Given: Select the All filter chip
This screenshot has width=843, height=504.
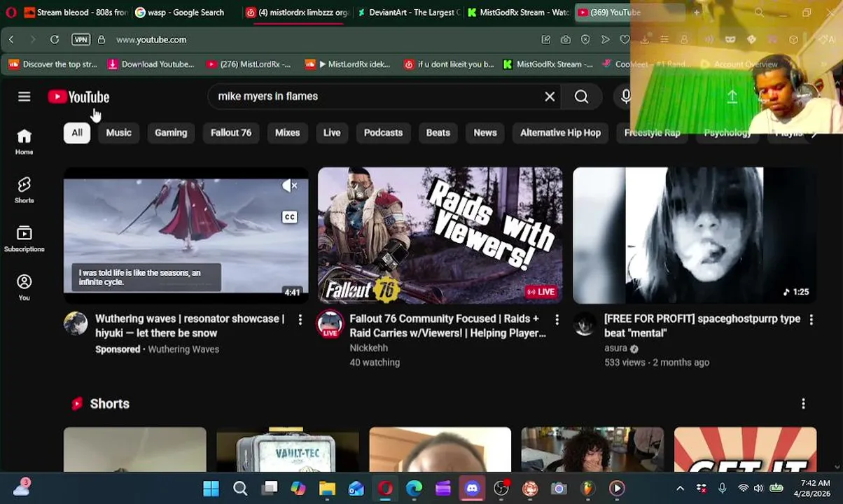Looking at the screenshot, I should 77,132.
